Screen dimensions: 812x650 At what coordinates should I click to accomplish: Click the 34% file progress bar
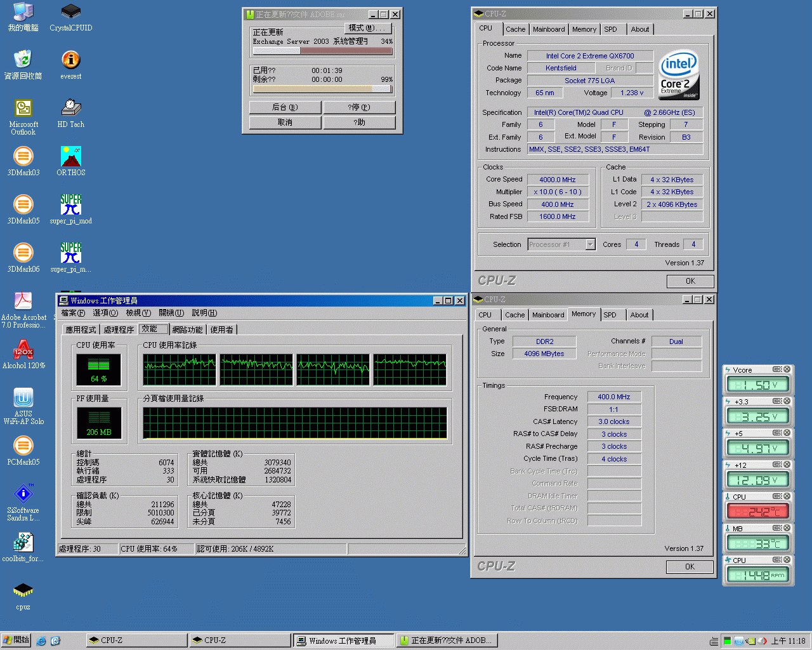[323, 51]
